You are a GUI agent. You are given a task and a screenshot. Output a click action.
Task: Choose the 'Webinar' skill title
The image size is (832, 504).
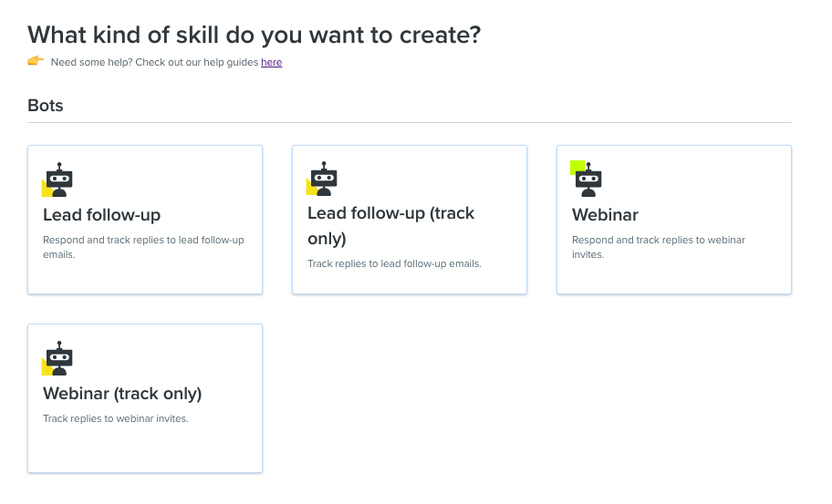click(605, 215)
